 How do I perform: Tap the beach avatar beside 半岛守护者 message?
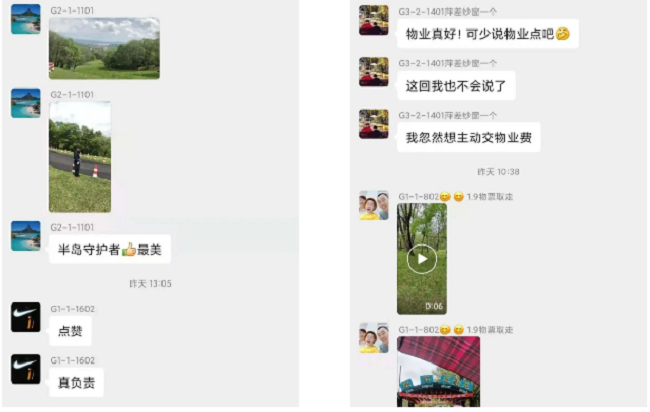click(26, 236)
